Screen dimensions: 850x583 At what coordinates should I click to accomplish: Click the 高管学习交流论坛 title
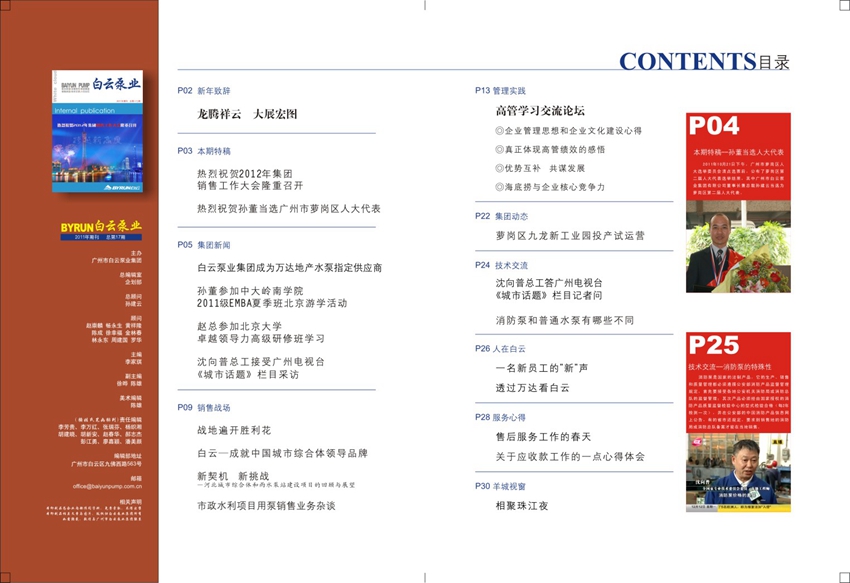[540, 110]
